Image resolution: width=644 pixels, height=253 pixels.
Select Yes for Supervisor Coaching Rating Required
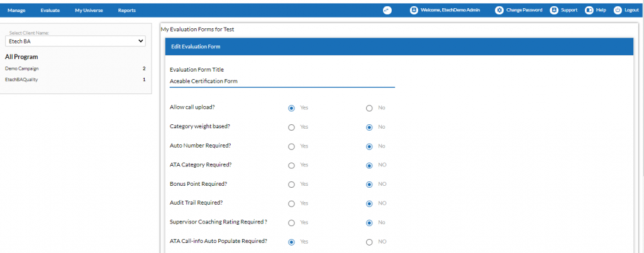tap(292, 223)
